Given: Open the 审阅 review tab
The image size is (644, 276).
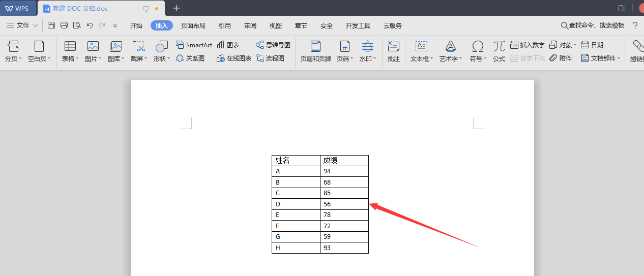Looking at the screenshot, I should [x=250, y=25].
